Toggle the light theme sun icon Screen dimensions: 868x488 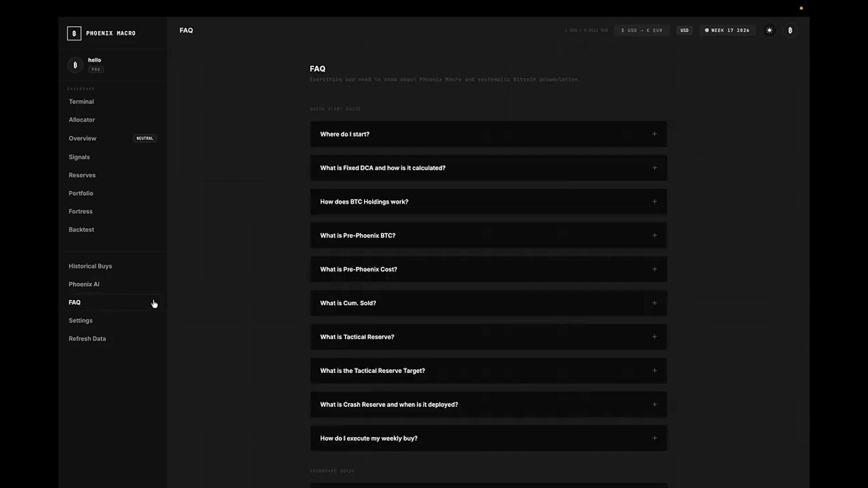click(x=769, y=30)
